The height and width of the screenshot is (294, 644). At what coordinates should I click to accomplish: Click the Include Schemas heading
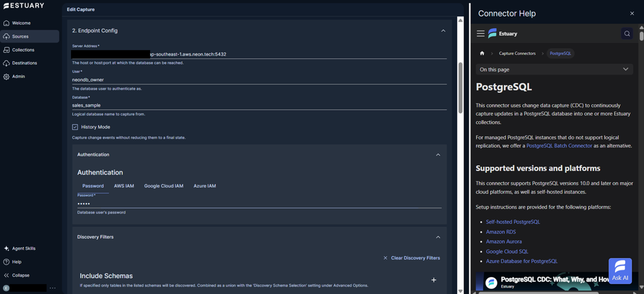tap(106, 276)
